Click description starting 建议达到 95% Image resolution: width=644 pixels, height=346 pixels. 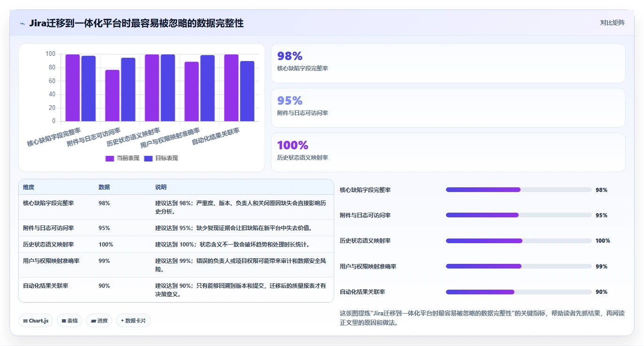pyautogui.click(x=234, y=228)
